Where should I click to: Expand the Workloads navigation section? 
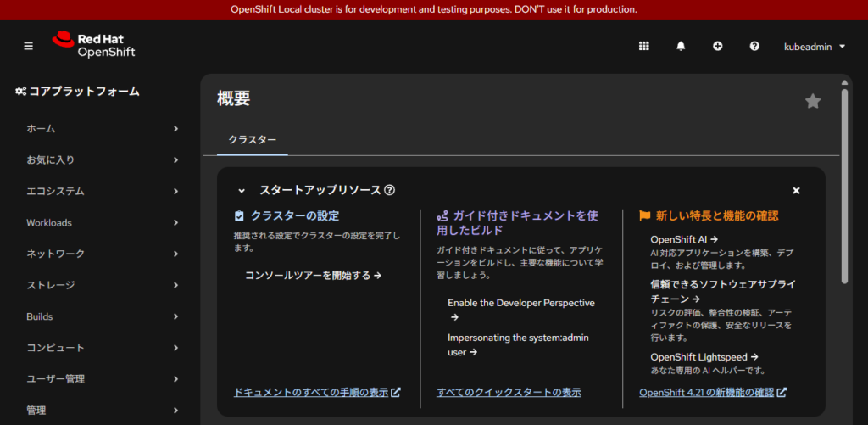tap(102, 223)
